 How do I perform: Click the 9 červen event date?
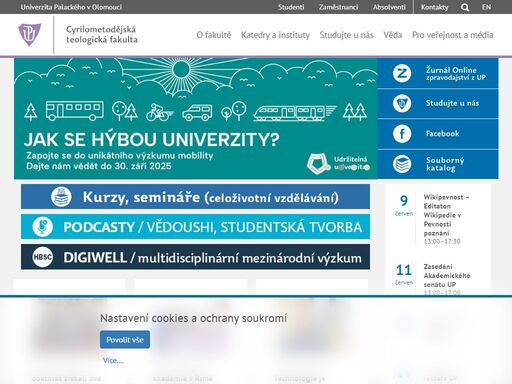click(x=404, y=205)
